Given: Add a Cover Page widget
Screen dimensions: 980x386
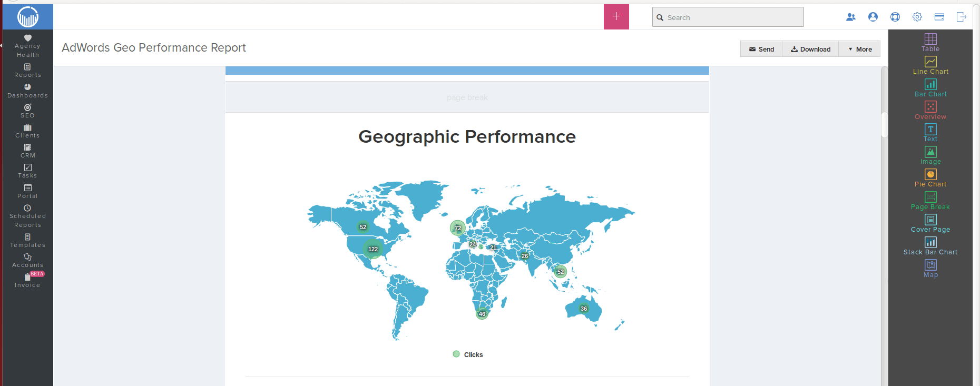Looking at the screenshot, I should (x=930, y=223).
